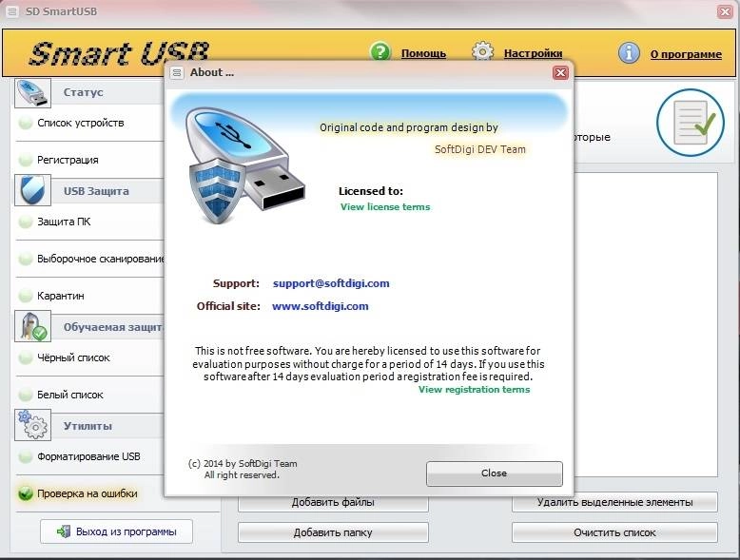
Task: Select the Обучаемая защита section header
Action: 113,327
